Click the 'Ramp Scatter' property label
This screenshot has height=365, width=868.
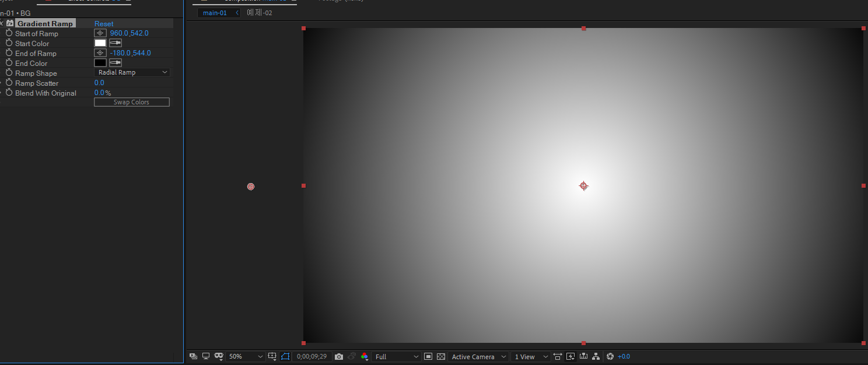[x=37, y=83]
